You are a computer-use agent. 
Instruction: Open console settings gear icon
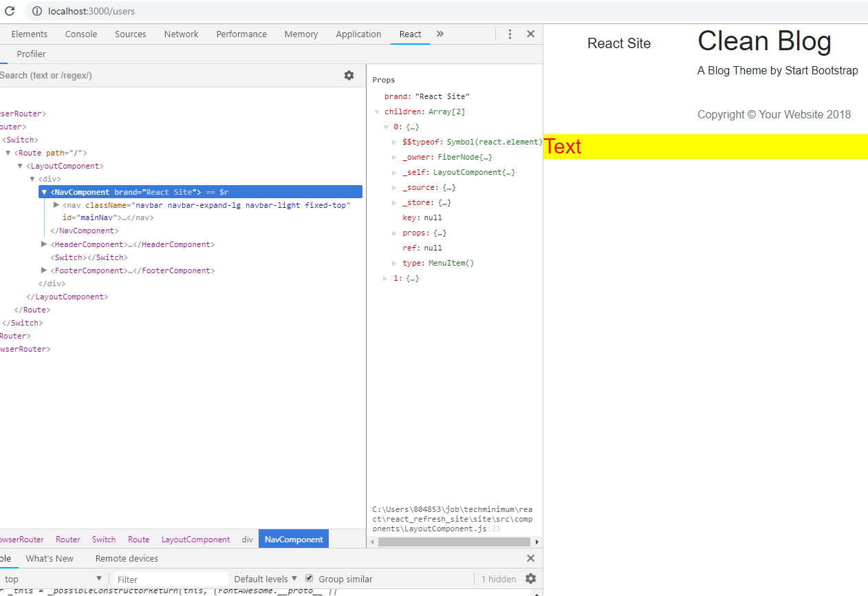pyautogui.click(x=530, y=579)
